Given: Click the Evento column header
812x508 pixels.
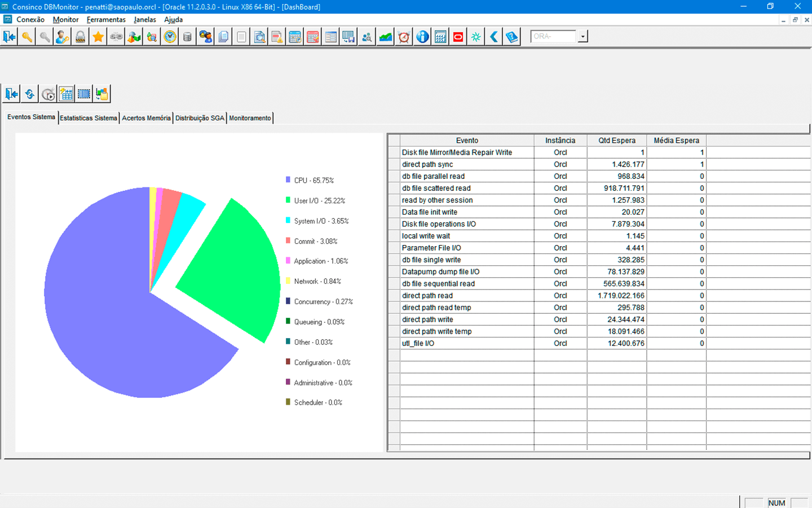Looking at the screenshot, I should point(467,141).
